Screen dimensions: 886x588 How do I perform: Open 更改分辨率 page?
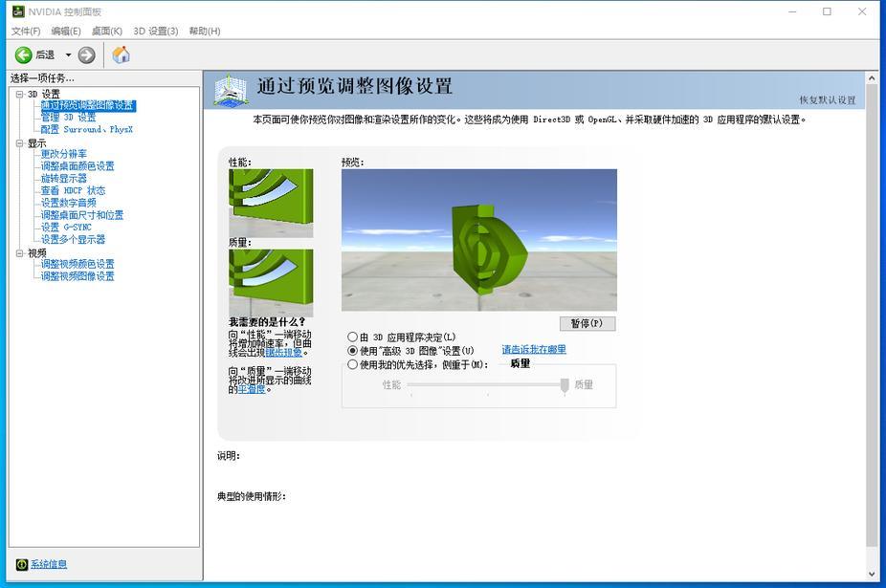[x=64, y=154]
